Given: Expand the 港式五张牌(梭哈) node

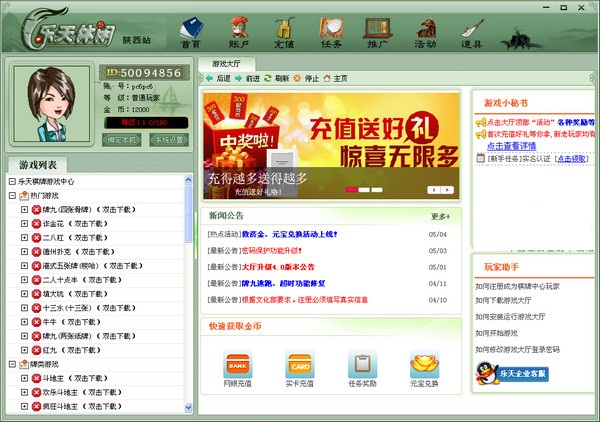Looking at the screenshot, I should pyautogui.click(x=24, y=266).
